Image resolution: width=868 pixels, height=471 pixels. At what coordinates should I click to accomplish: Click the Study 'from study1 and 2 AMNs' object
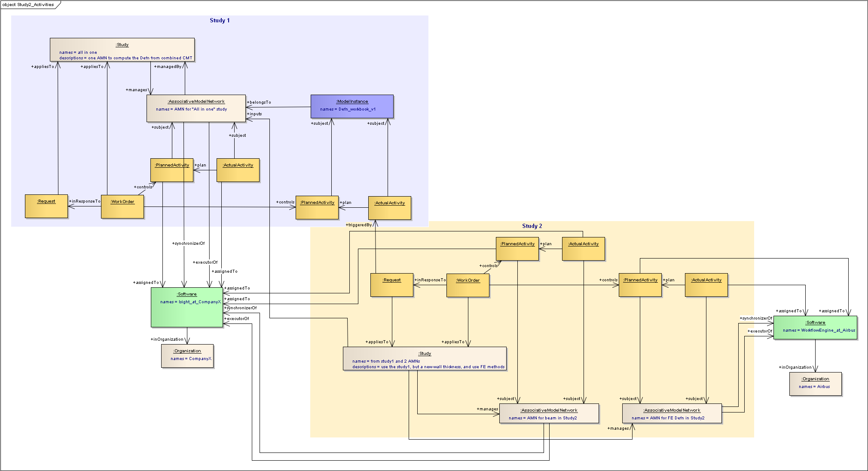point(424,359)
